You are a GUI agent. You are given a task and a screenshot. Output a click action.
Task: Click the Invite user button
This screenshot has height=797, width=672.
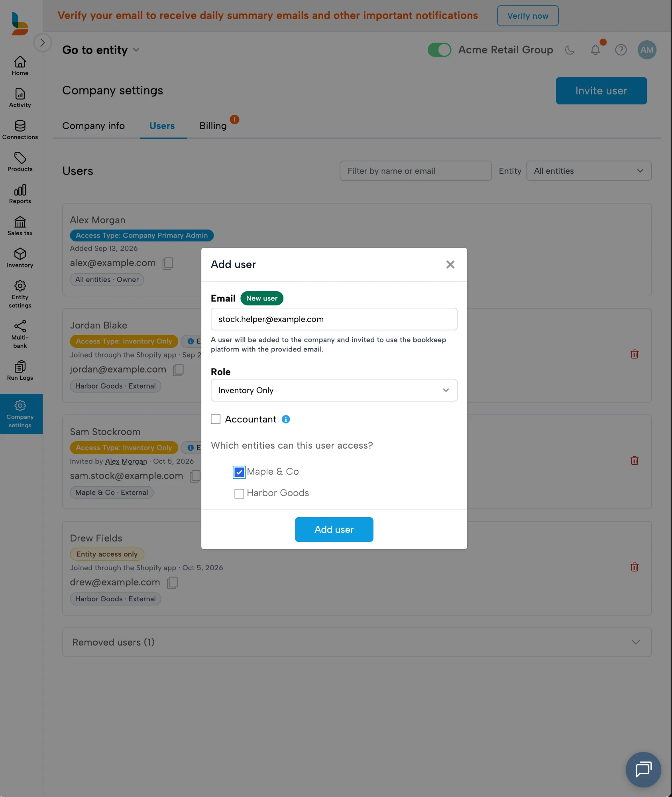601,91
